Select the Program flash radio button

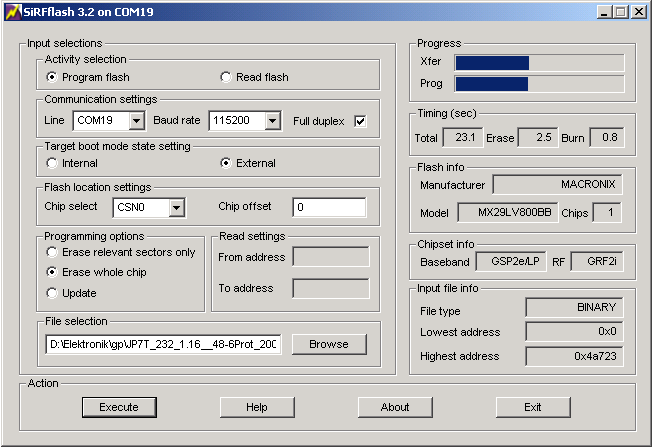(52, 77)
